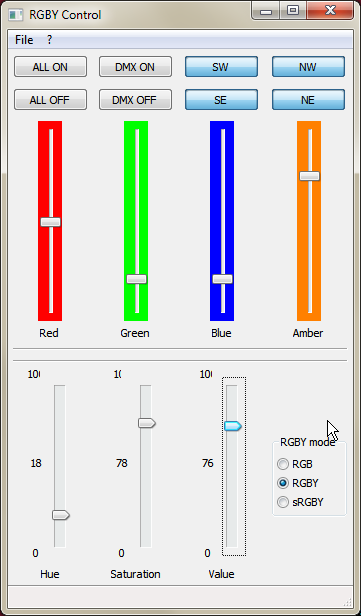The width and height of the screenshot is (361, 616).
Task: Click the window resize grip in status bar
Action: pos(348,602)
